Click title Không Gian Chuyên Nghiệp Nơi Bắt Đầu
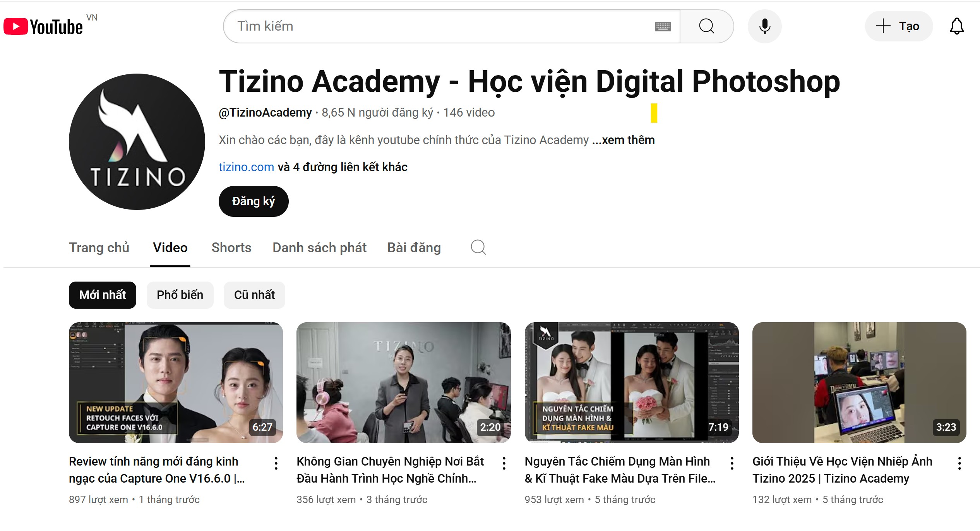 390,470
